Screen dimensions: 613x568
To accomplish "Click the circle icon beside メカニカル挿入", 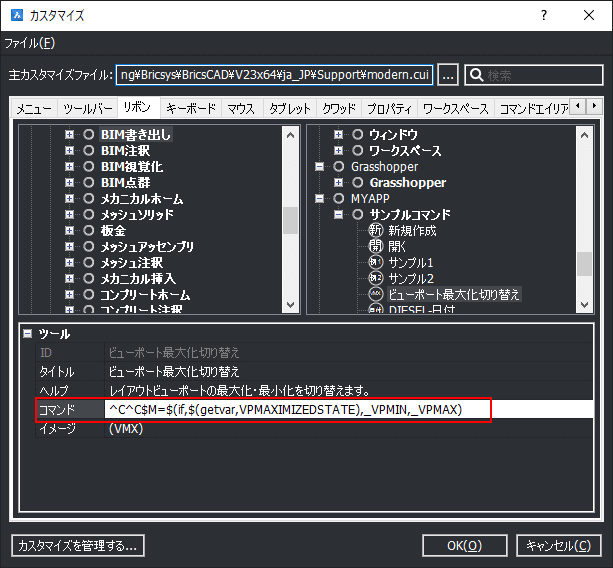I will tap(89, 278).
